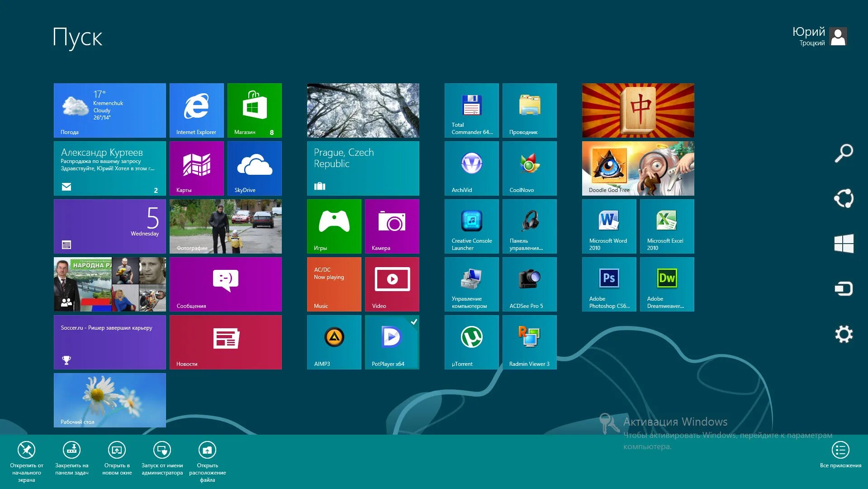Click the Windows Start charm
The width and height of the screenshot is (868, 489).
tap(844, 244)
